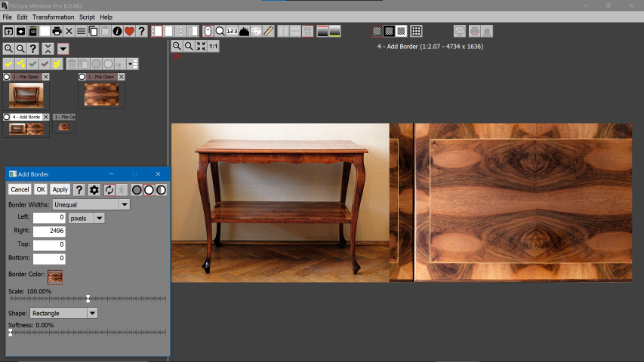Toggle the circle on '2 - File Open' thumbnail

pyautogui.click(x=7, y=77)
